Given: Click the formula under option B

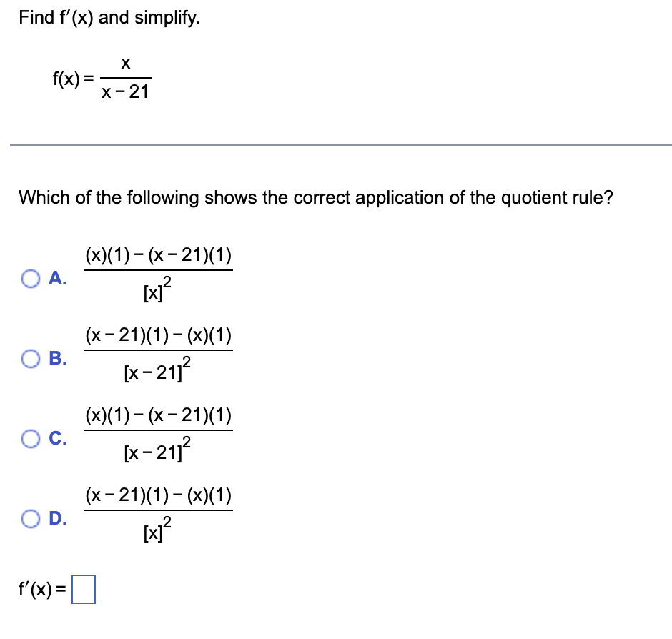Looking at the screenshot, I should click(159, 354).
